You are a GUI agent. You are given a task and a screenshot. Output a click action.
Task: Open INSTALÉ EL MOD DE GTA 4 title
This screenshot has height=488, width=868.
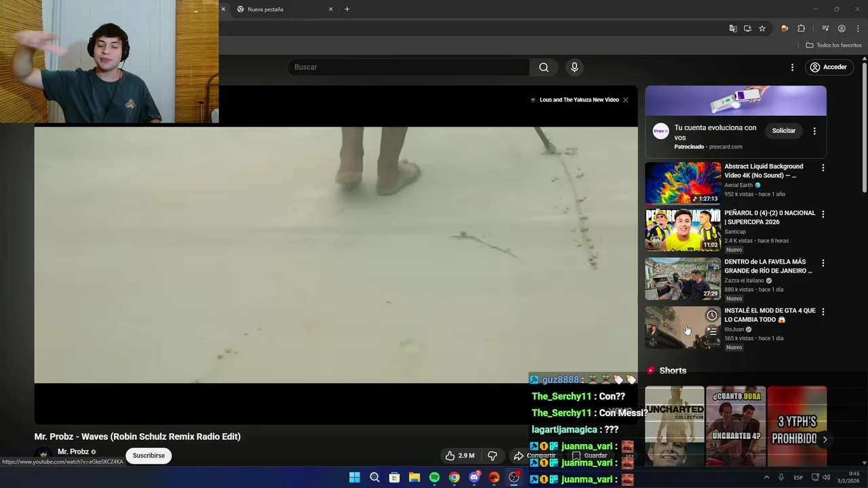pos(770,315)
